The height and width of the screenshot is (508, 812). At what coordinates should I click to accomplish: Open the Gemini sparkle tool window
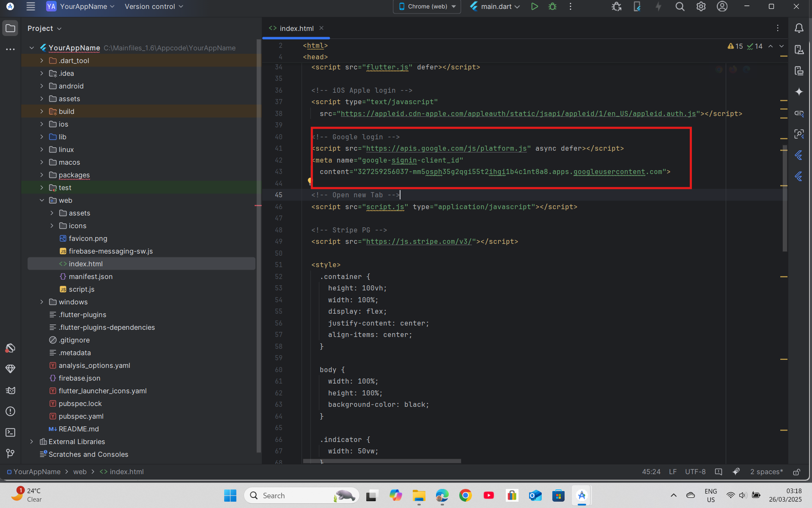799,92
